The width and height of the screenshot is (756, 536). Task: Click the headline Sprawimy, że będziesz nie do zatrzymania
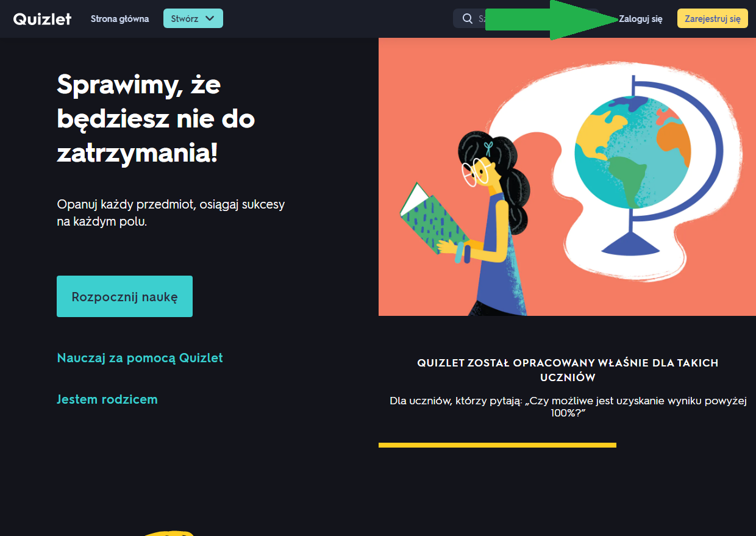point(155,119)
